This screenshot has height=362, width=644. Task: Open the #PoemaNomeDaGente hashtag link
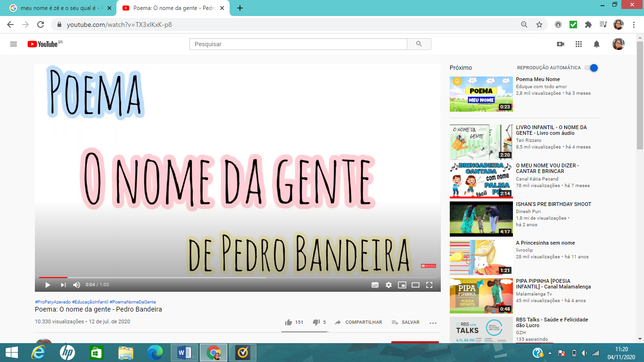(133, 302)
